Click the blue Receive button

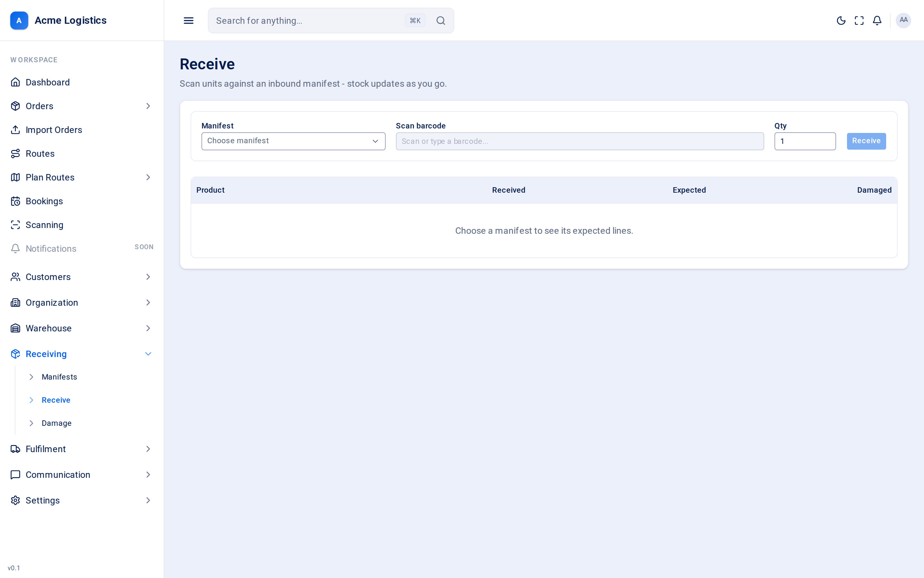click(866, 141)
